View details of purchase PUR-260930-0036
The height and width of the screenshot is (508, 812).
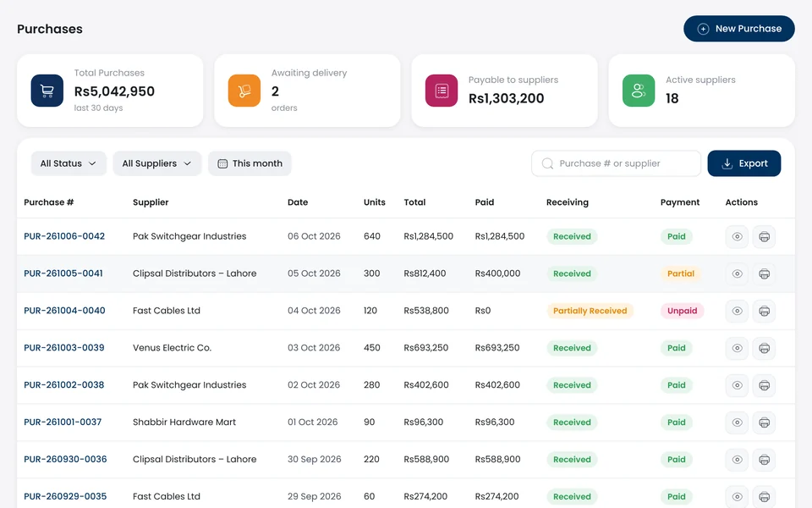click(x=737, y=460)
